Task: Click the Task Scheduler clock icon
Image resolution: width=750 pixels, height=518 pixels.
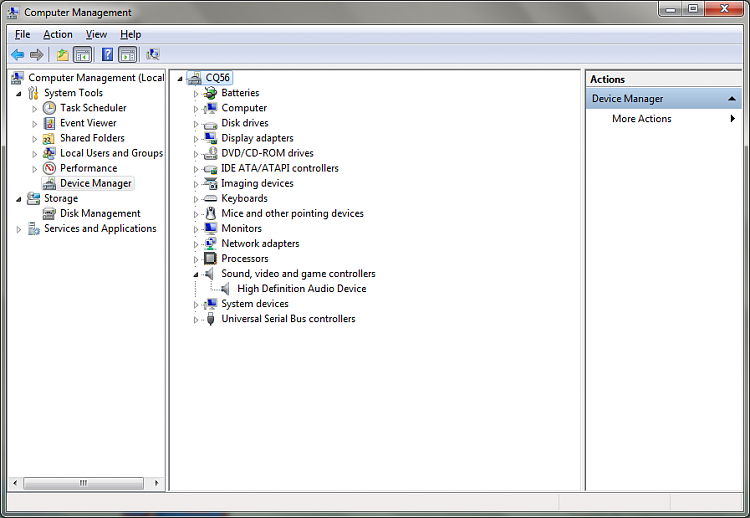Action: pos(49,108)
